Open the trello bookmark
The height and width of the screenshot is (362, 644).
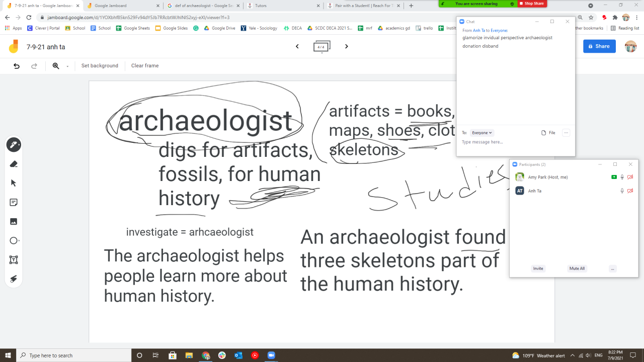point(425,28)
